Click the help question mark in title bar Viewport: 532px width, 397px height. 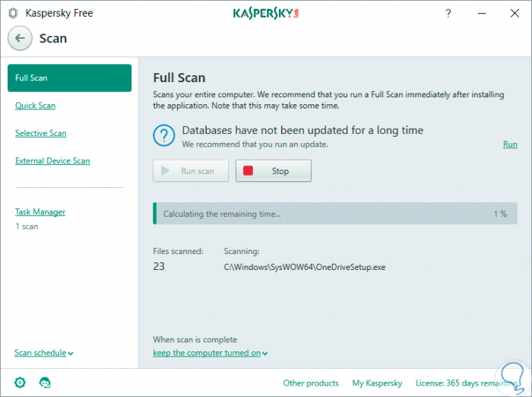coord(448,13)
